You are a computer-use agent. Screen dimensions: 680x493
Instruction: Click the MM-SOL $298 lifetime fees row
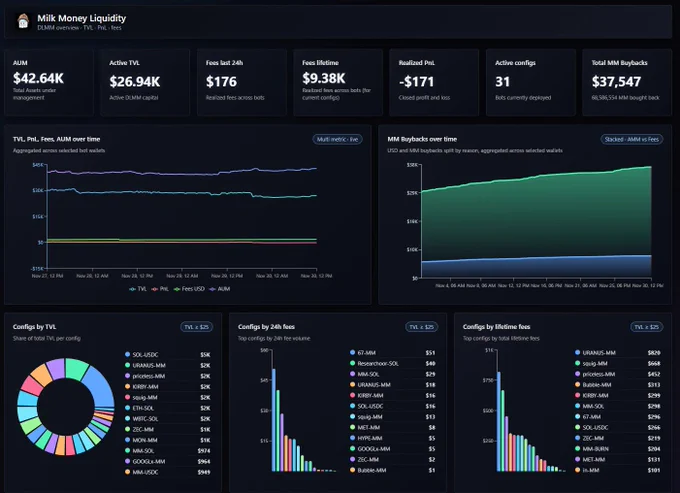618,406
